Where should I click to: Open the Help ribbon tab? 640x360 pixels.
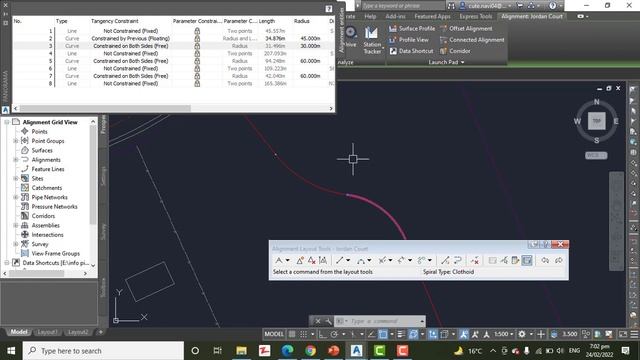click(x=370, y=16)
